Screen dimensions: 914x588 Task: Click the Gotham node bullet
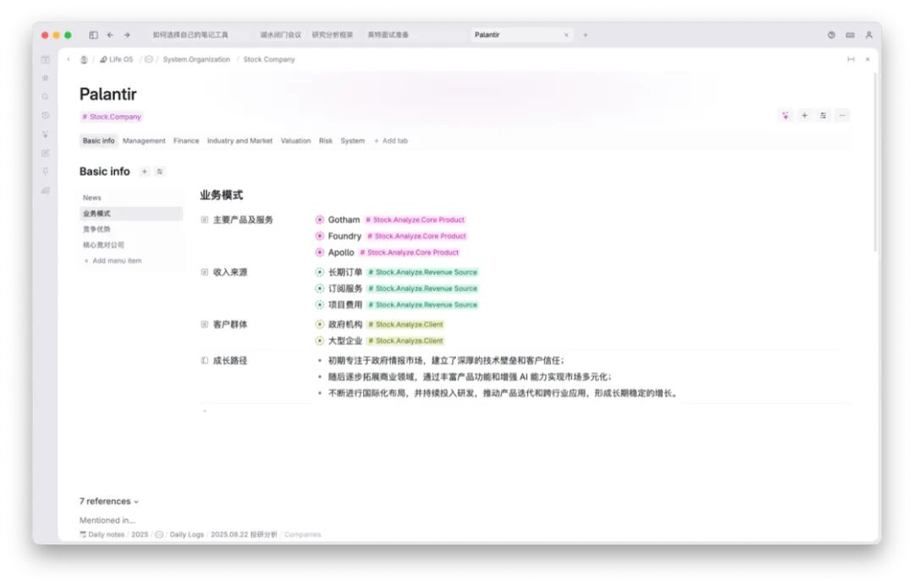click(x=320, y=220)
